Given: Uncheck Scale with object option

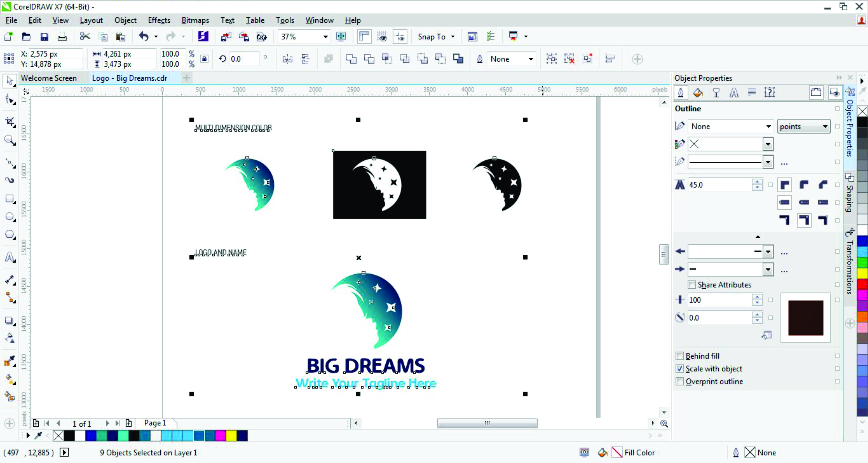Looking at the screenshot, I should coord(680,369).
